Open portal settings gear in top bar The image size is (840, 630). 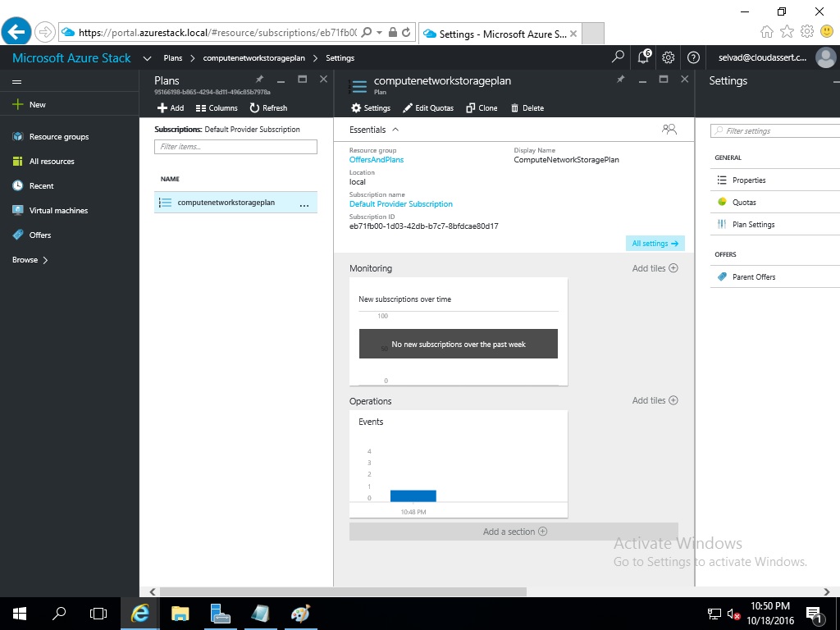[668, 57]
